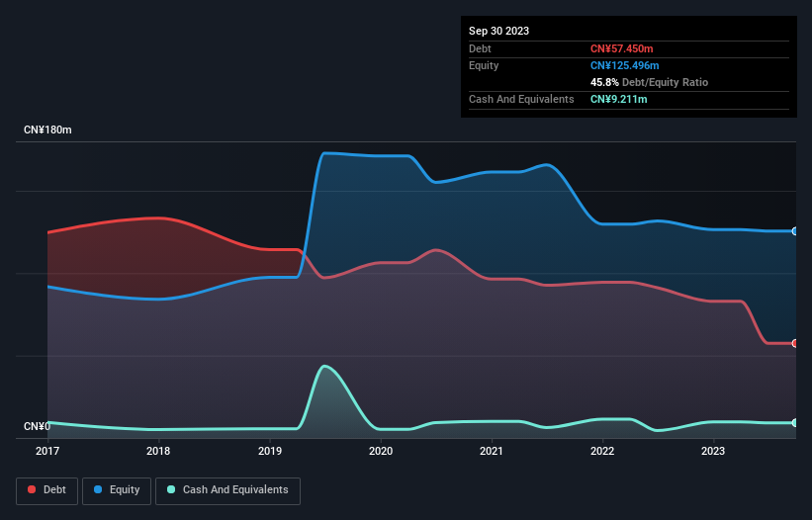This screenshot has width=812, height=520.
Task: Click the 2020 x-axis label
Action: point(381,451)
